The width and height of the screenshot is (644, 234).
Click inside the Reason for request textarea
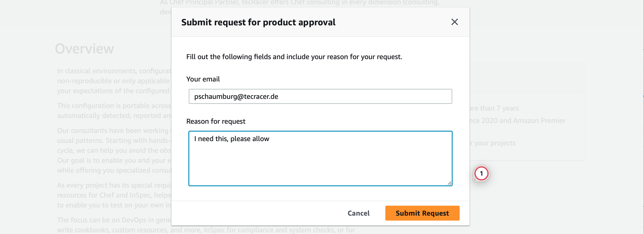click(x=320, y=158)
